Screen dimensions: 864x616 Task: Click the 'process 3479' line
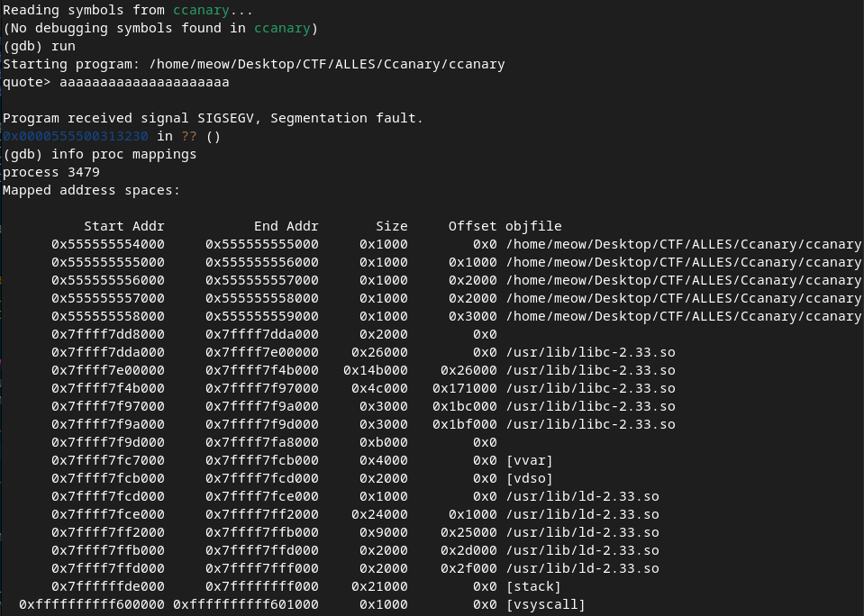(51, 172)
